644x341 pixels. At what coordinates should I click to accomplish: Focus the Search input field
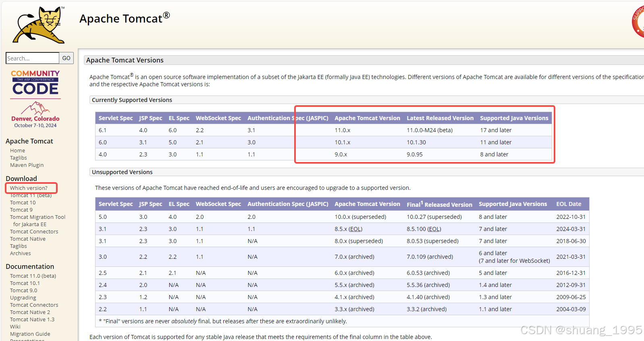pos(33,58)
